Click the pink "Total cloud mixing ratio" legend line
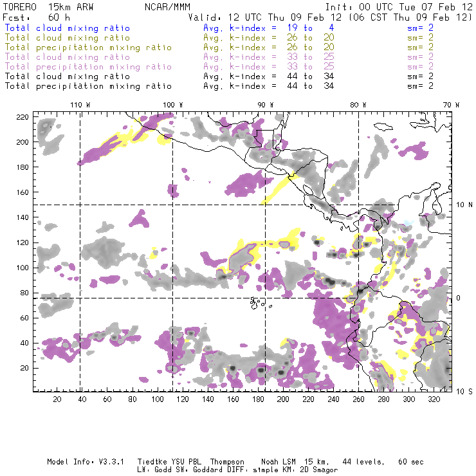This screenshot has height=476, width=476. pyautogui.click(x=68, y=57)
